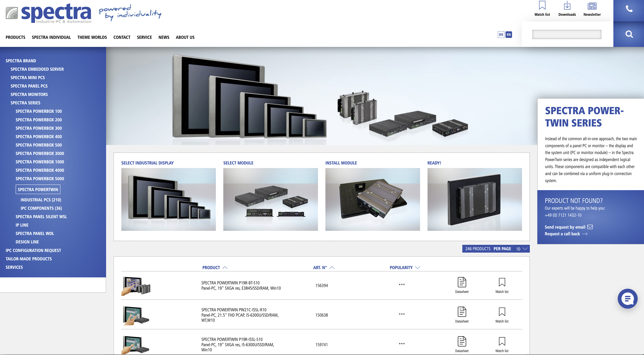Select SPECTRA POWERBOX 5000 in sidebar
Image resolution: width=644 pixels, height=355 pixels.
(40, 179)
